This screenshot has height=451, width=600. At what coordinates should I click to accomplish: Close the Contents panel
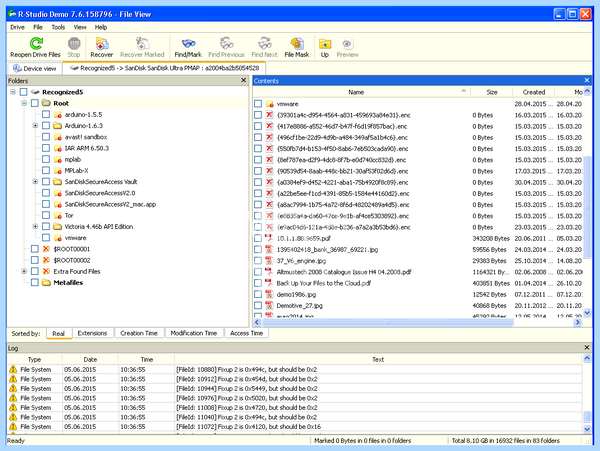point(587,80)
